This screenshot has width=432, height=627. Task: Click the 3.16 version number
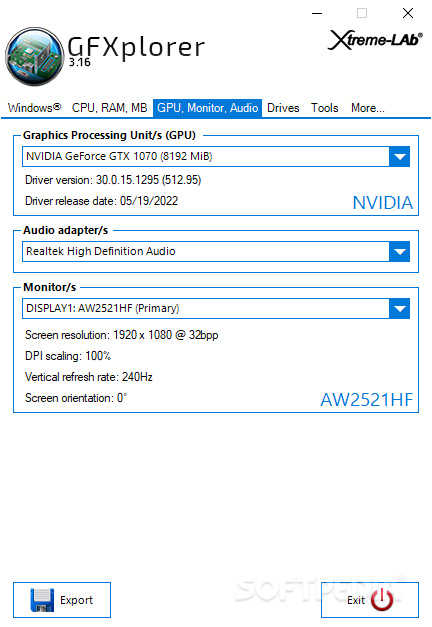pos(80,62)
